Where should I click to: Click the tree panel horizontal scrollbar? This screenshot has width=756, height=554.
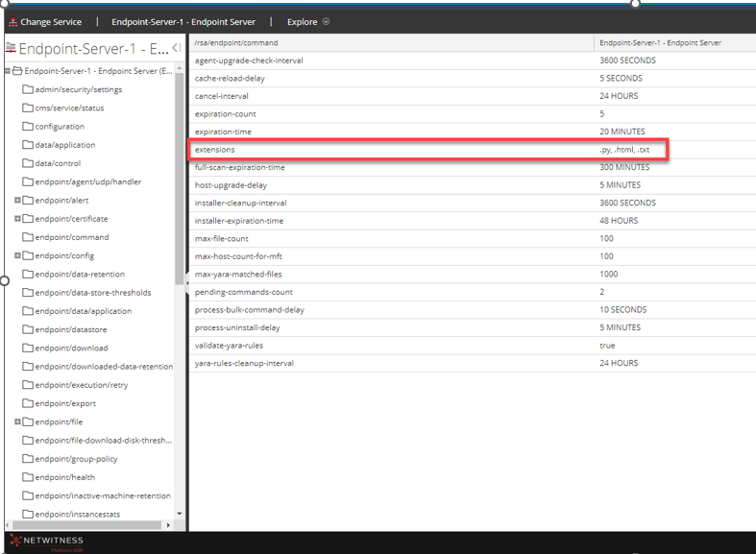[86, 525]
